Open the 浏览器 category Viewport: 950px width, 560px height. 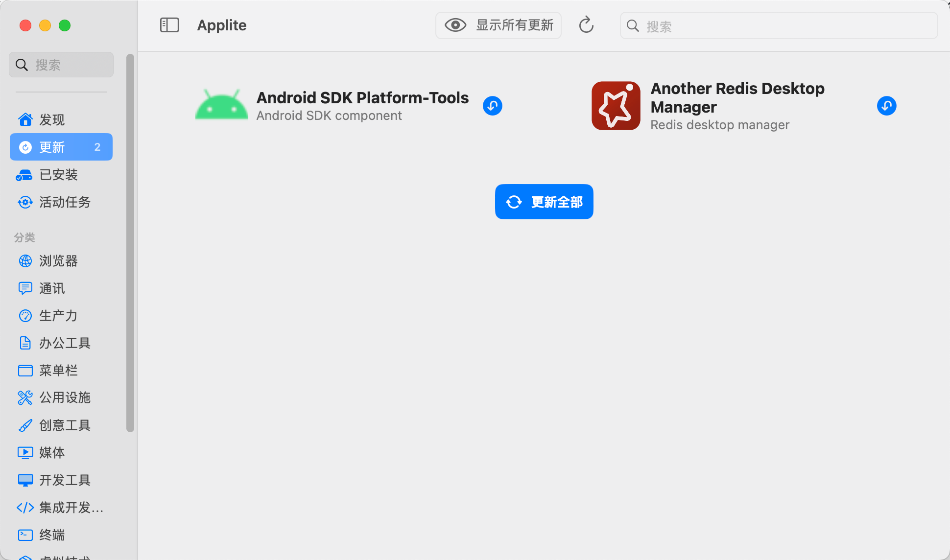point(61,260)
